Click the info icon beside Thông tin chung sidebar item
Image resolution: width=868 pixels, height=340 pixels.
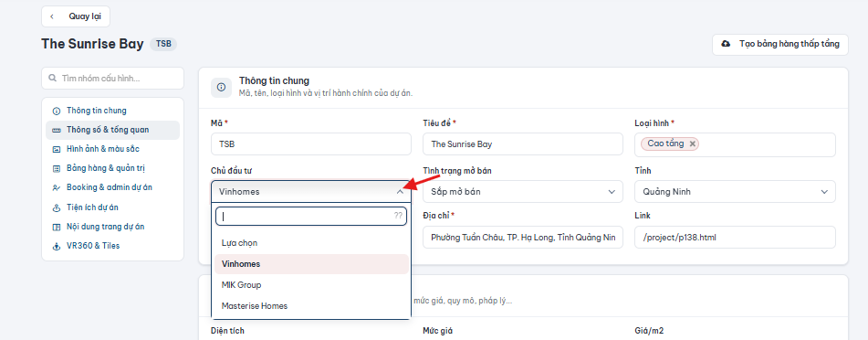[56, 111]
